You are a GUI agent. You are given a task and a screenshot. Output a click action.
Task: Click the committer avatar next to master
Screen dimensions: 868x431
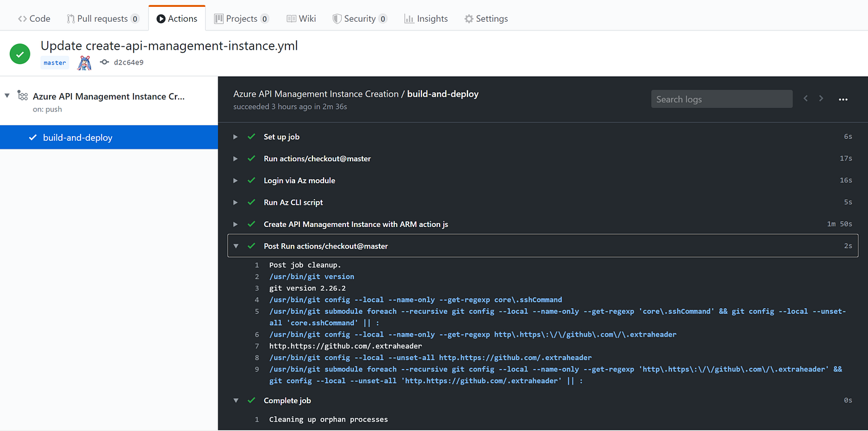coord(84,63)
